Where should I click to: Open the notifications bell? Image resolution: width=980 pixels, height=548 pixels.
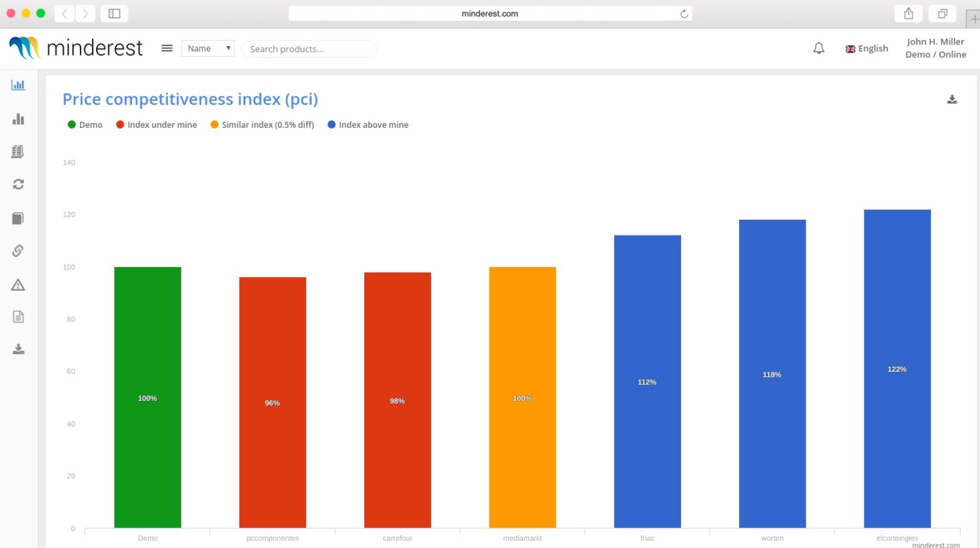click(x=818, y=48)
